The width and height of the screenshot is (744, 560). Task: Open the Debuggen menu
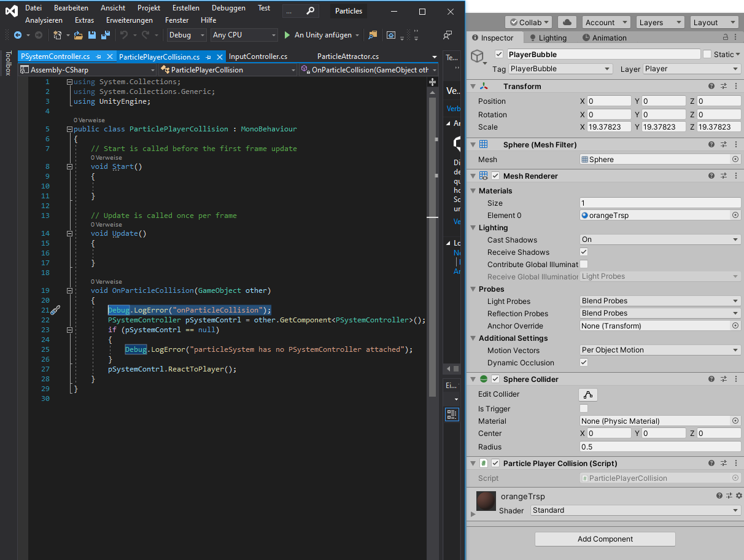228,8
